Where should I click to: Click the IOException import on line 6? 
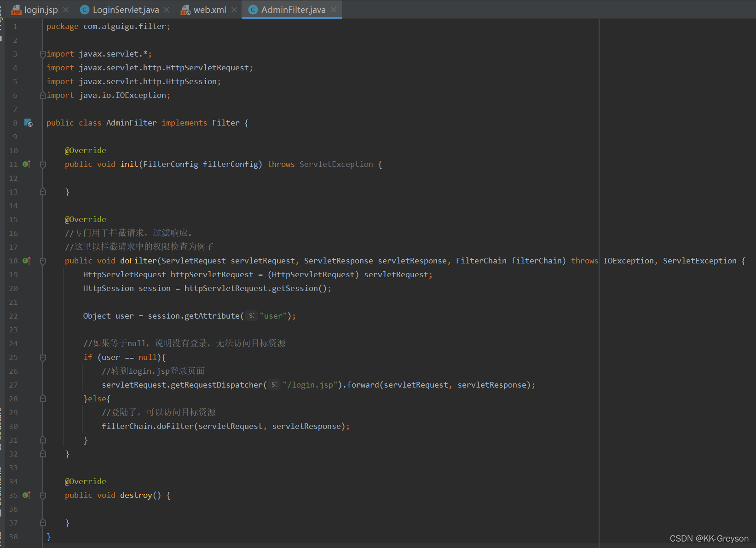point(109,95)
